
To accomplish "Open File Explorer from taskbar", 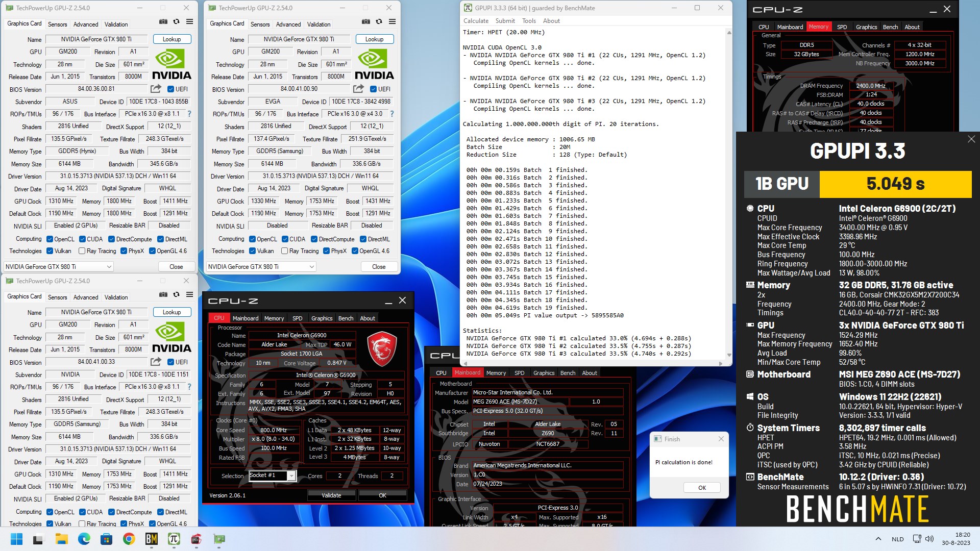I will pyautogui.click(x=61, y=539).
